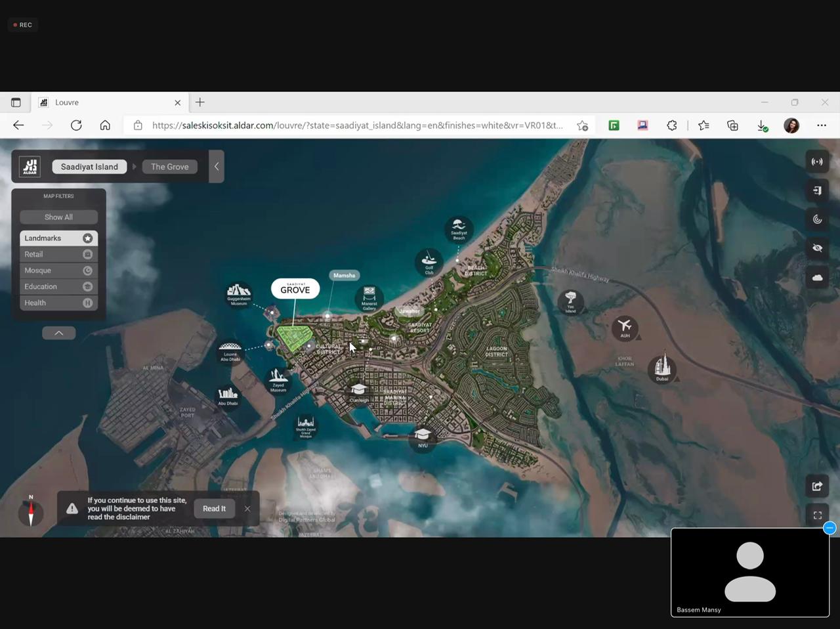Collapse the map filters panel with up chevron

[58, 333]
